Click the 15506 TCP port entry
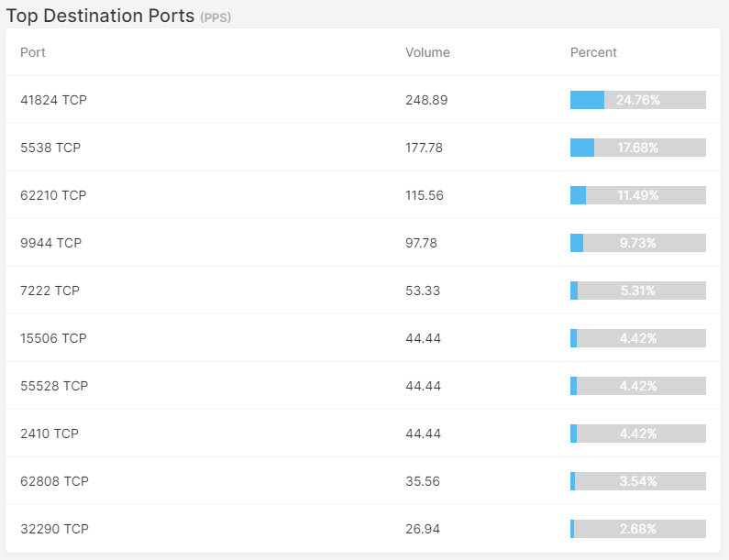729x560 pixels. pos(363,338)
